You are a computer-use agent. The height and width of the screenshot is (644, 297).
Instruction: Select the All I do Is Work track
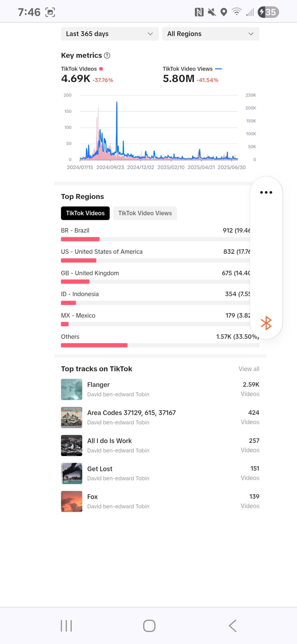point(109,441)
